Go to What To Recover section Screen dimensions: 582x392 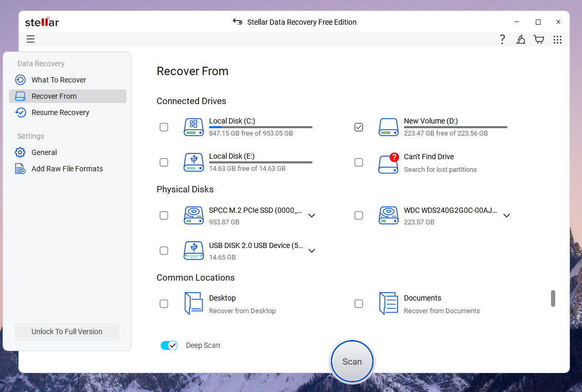58,80
